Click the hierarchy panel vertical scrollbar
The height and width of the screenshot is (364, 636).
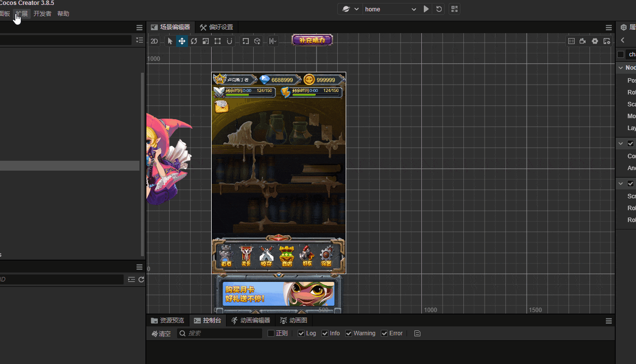[x=142, y=164]
